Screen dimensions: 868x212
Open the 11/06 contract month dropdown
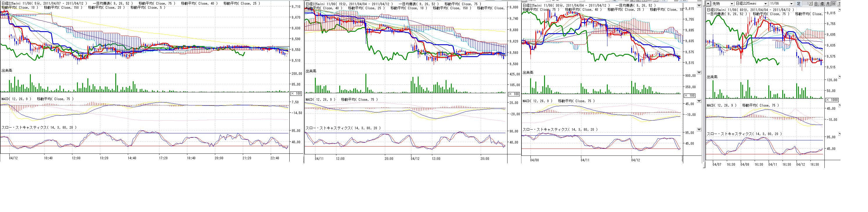(x=792, y=4)
